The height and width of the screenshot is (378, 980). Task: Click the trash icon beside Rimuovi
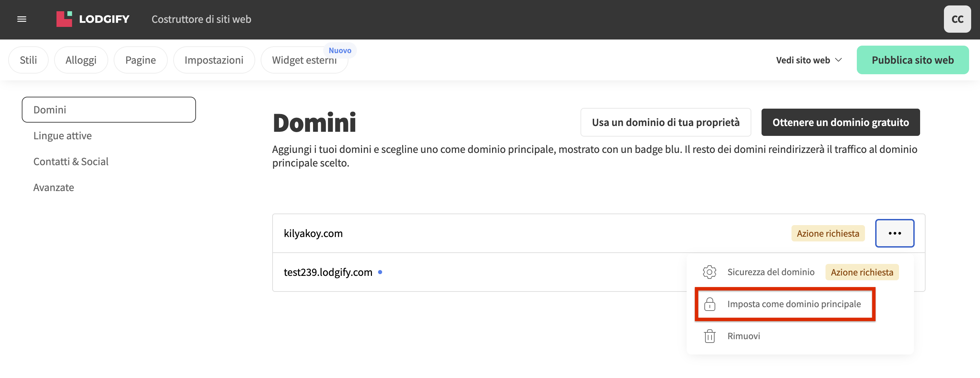[709, 336]
